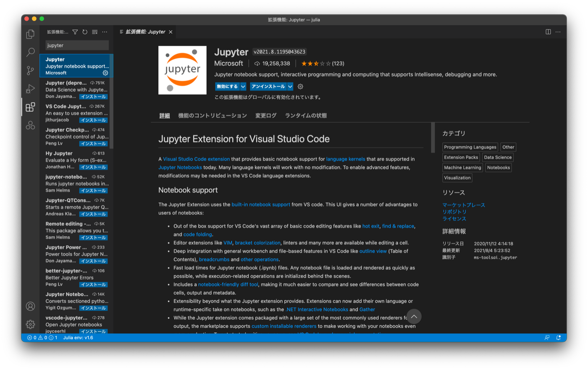Open the language kernels link
This screenshot has height=370, width=588.
tap(346, 159)
